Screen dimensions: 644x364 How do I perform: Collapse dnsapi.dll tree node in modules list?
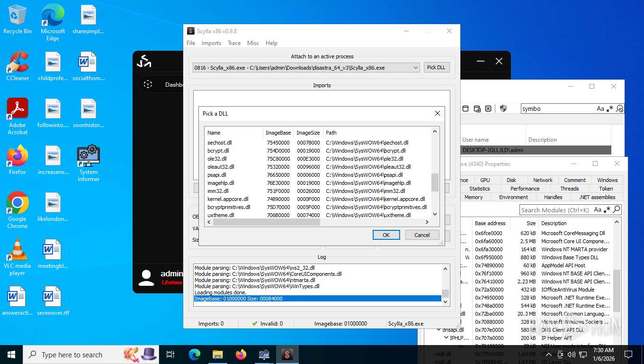tap(439, 330)
